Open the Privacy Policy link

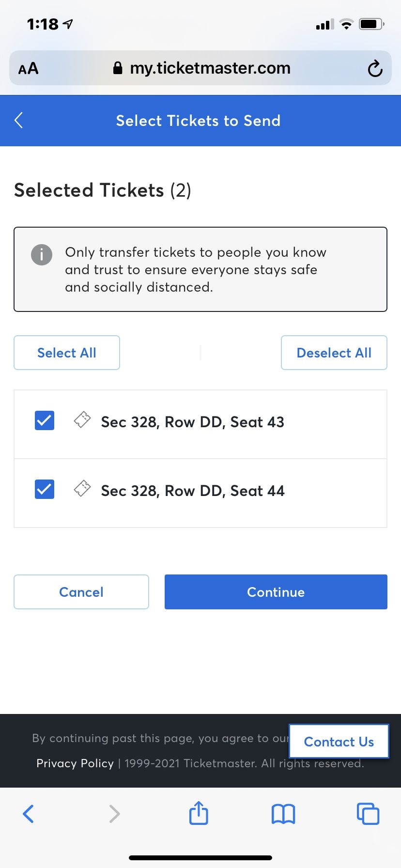point(75,763)
